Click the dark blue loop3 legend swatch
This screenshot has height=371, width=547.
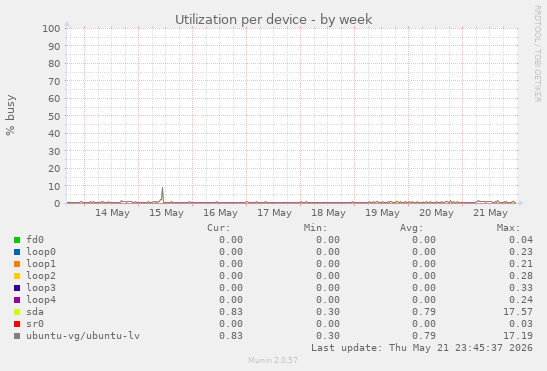[17, 288]
